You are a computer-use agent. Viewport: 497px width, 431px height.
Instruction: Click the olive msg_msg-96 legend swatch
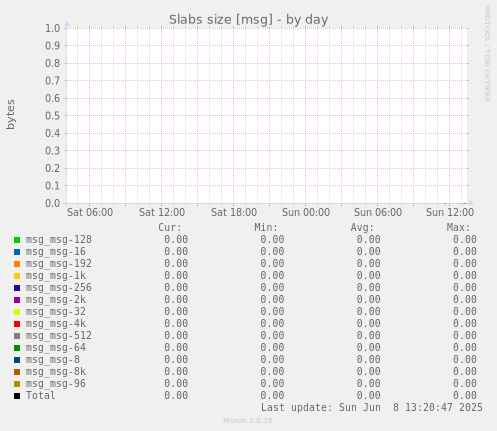(x=17, y=384)
